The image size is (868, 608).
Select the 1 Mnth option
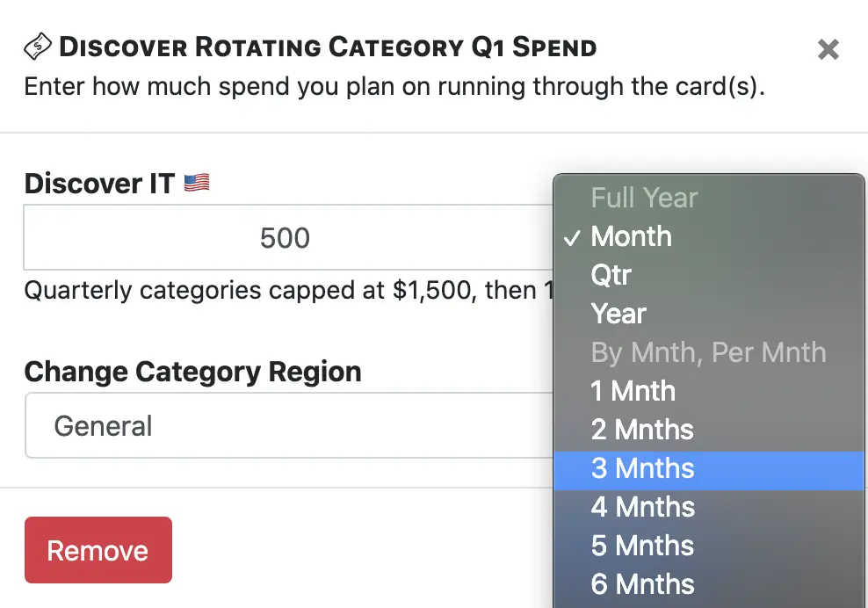click(x=709, y=391)
